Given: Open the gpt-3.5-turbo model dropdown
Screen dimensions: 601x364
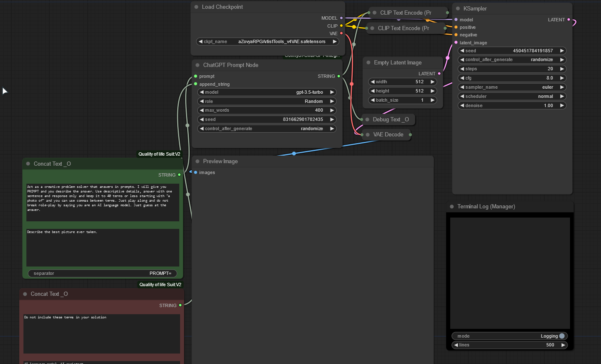Looking at the screenshot, I should coord(267,92).
